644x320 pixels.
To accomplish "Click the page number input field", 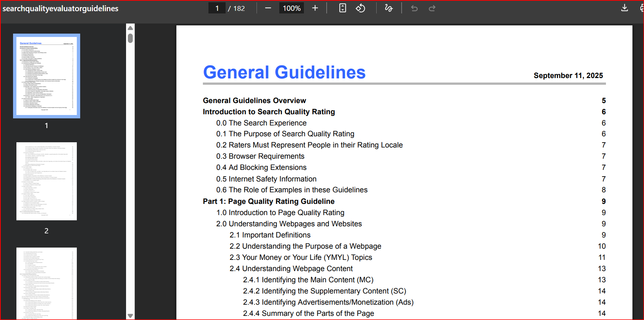I will (217, 8).
